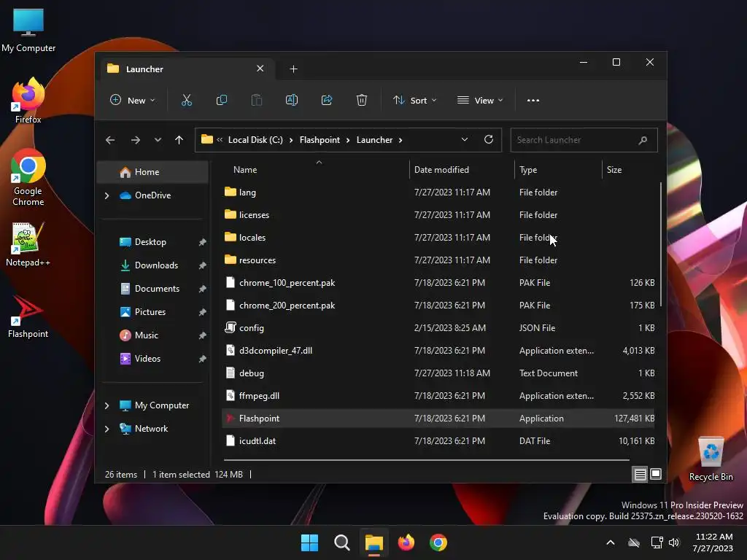Click the Paste clipboard icon
747x560 pixels.
(257, 100)
